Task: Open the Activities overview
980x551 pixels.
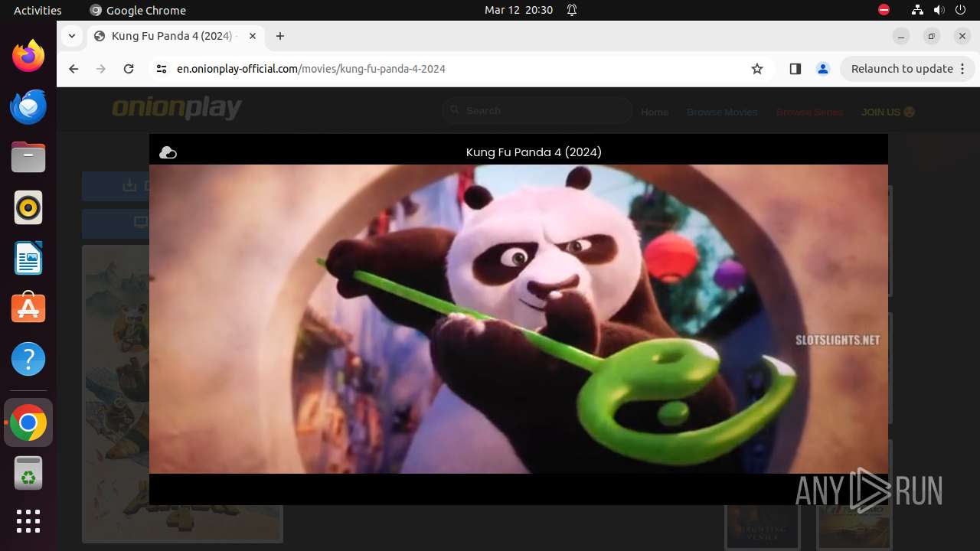Action: point(38,10)
